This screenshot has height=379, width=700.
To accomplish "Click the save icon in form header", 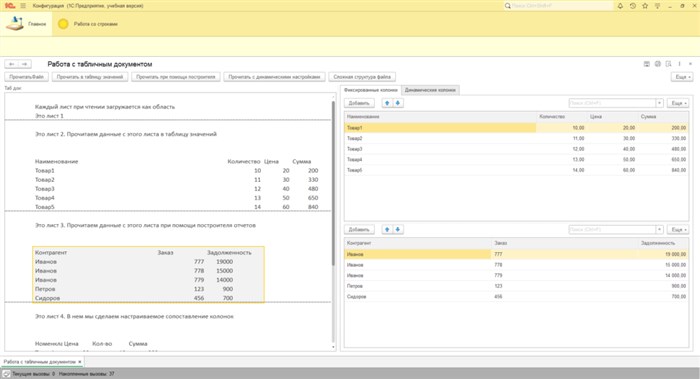I will click(x=646, y=64).
